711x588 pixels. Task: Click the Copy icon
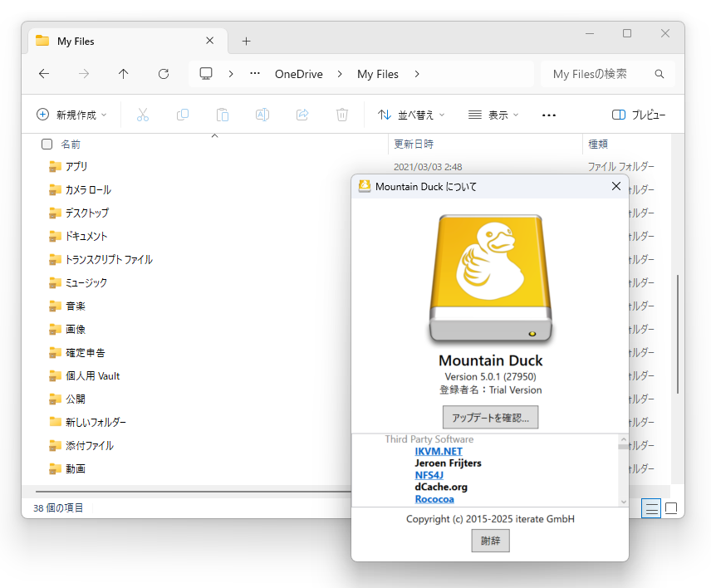(x=182, y=115)
